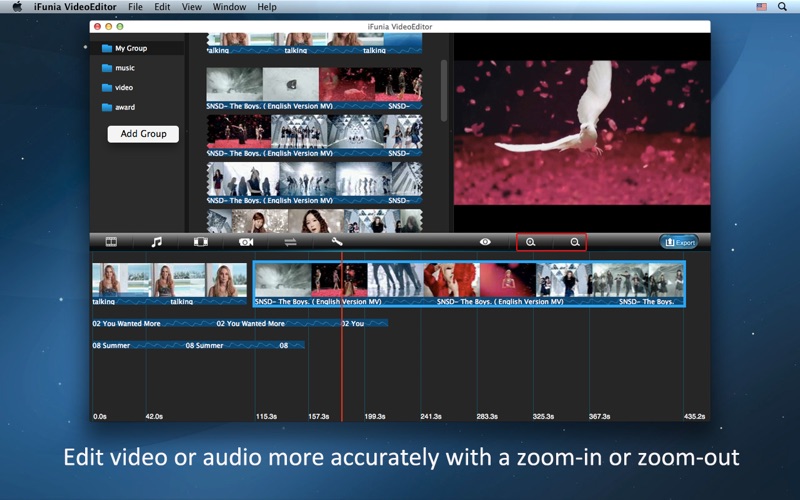Toggle the eye preview icon
The image size is (800, 500).
pyautogui.click(x=485, y=242)
